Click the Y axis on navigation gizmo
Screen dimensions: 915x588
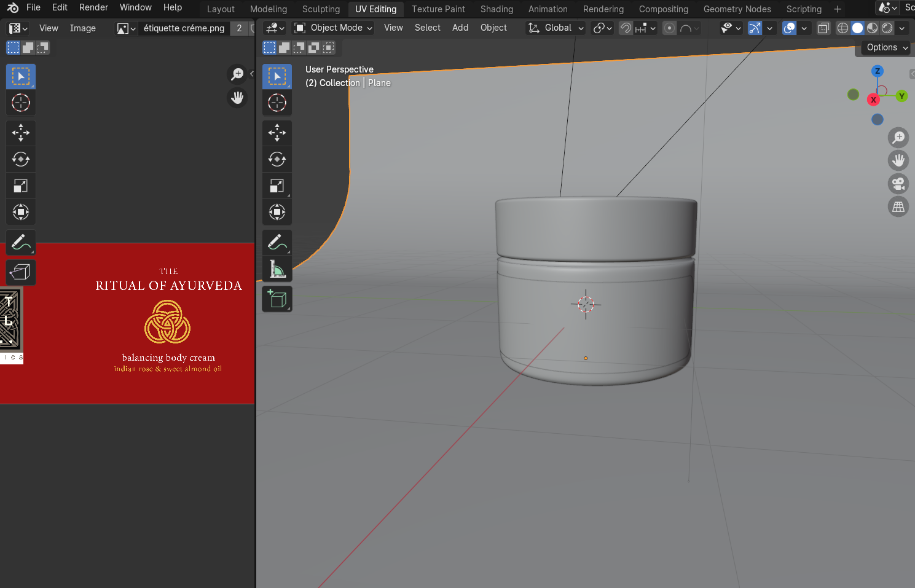coord(901,96)
